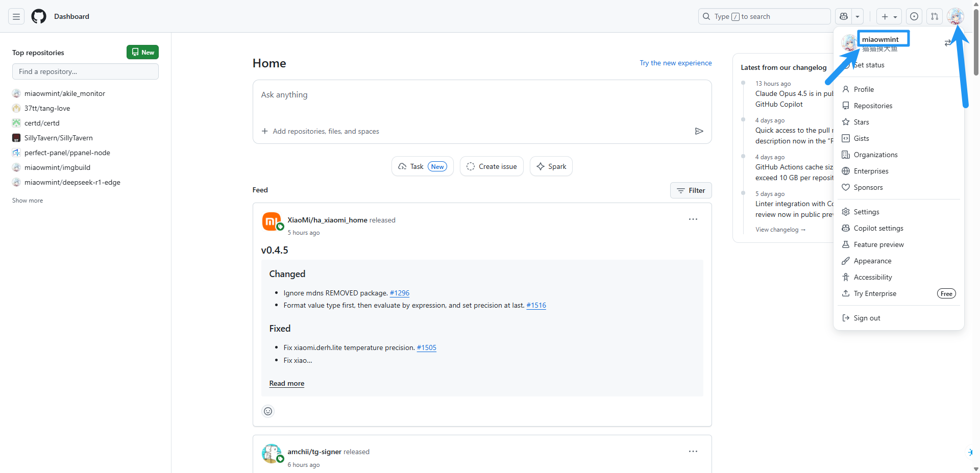
Task: Expand Show more repositories
Action: 28,201
